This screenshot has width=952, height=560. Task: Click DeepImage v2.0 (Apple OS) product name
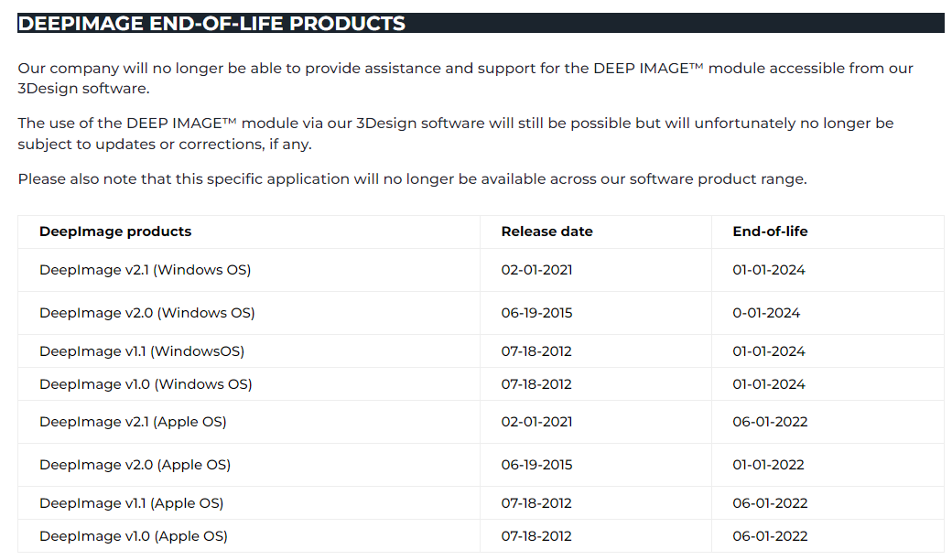[135, 465]
